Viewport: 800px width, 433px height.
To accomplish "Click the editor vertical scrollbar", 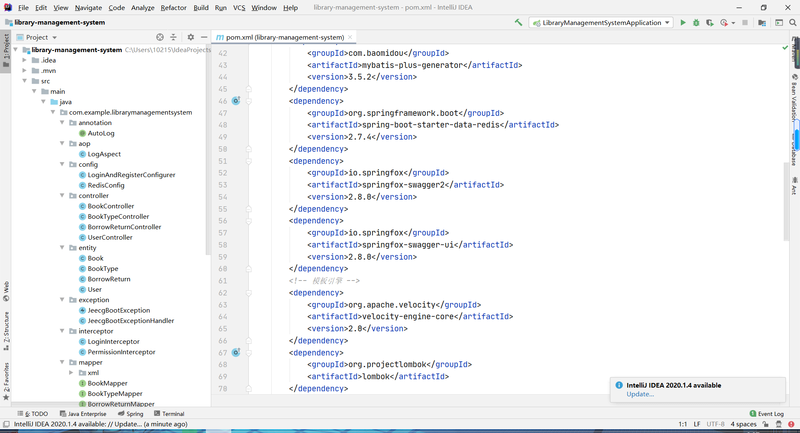I will coord(786,201).
